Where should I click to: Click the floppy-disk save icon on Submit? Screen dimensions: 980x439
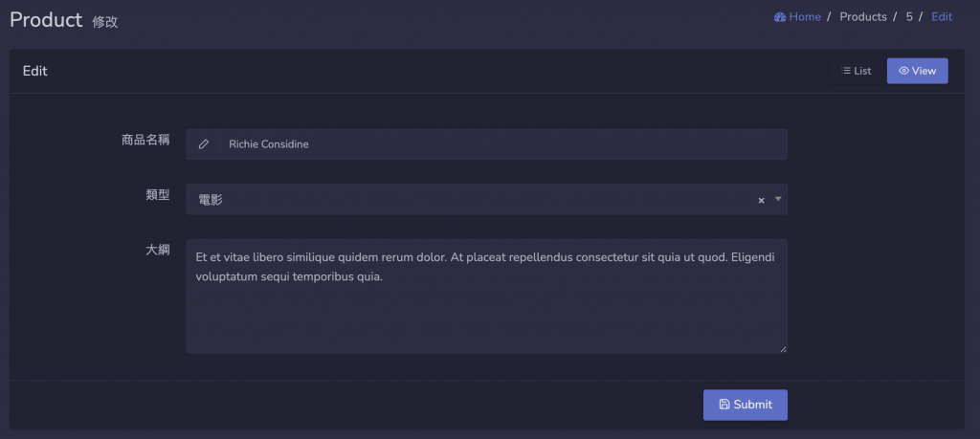pyautogui.click(x=724, y=405)
